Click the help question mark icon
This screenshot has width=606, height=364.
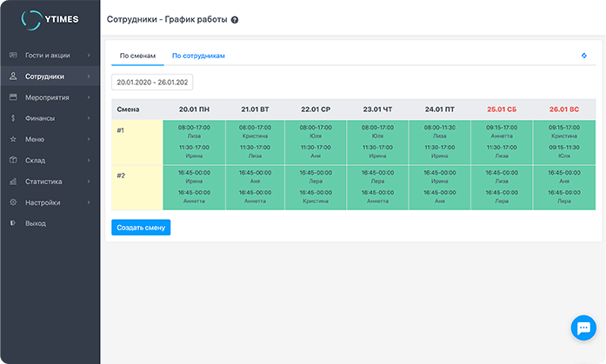pos(235,19)
